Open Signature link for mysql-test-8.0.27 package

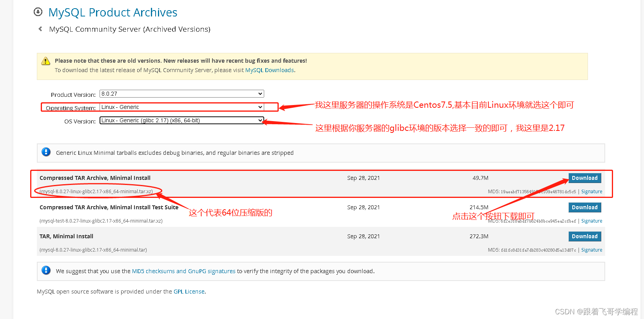coord(591,221)
